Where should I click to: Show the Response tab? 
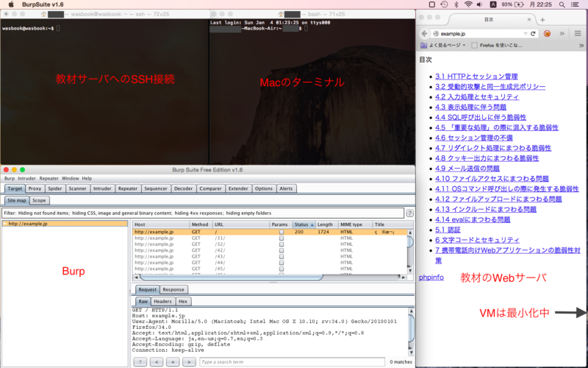coord(173,289)
